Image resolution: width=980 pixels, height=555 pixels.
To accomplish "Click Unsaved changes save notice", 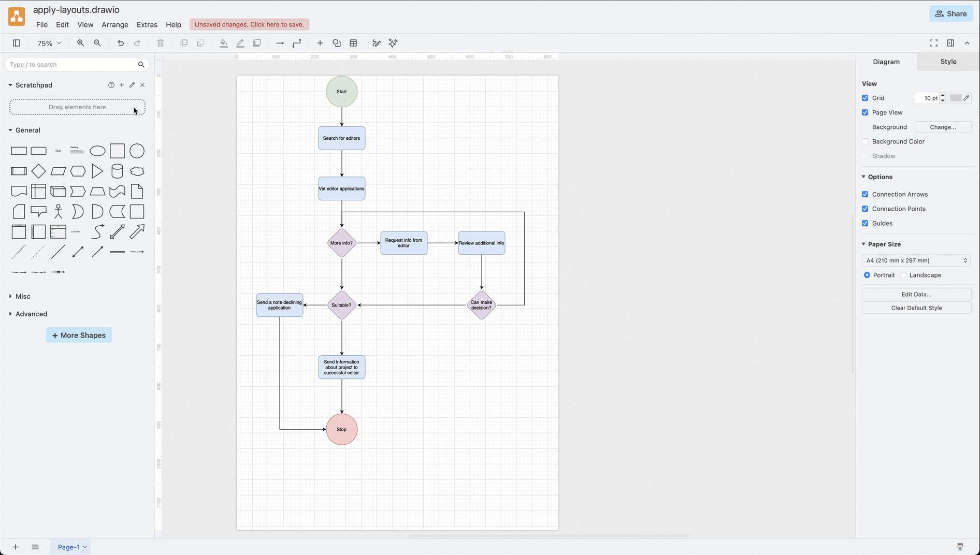I will pyautogui.click(x=249, y=24).
